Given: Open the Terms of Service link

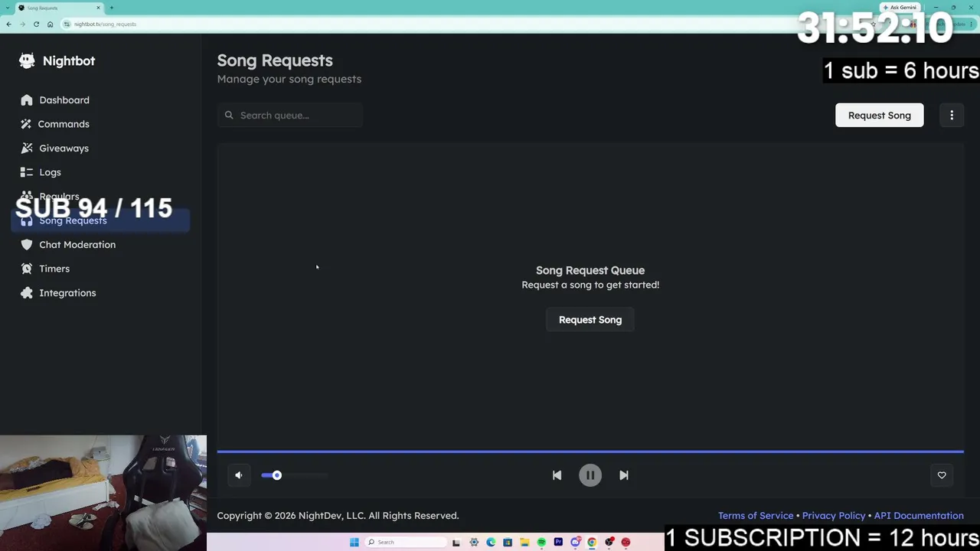Looking at the screenshot, I should (756, 516).
